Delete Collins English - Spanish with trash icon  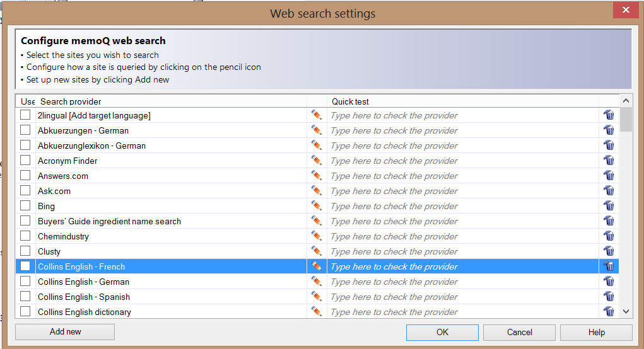pos(609,297)
